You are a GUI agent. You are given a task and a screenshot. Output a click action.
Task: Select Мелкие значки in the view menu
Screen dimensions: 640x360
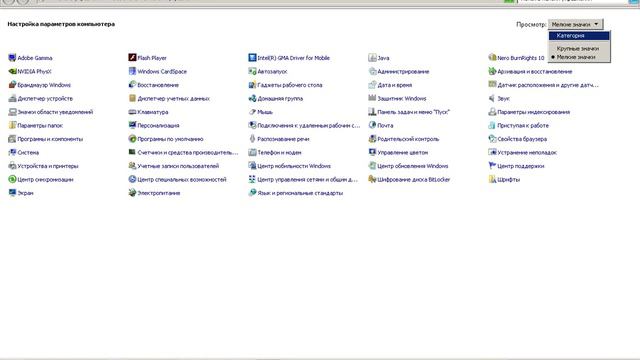579,57
